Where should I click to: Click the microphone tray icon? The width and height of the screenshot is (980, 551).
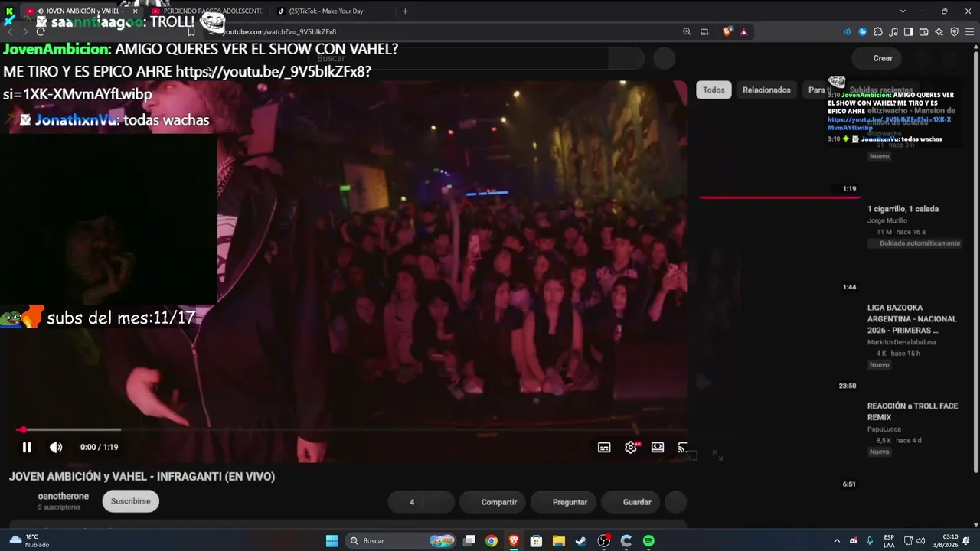coord(870,541)
